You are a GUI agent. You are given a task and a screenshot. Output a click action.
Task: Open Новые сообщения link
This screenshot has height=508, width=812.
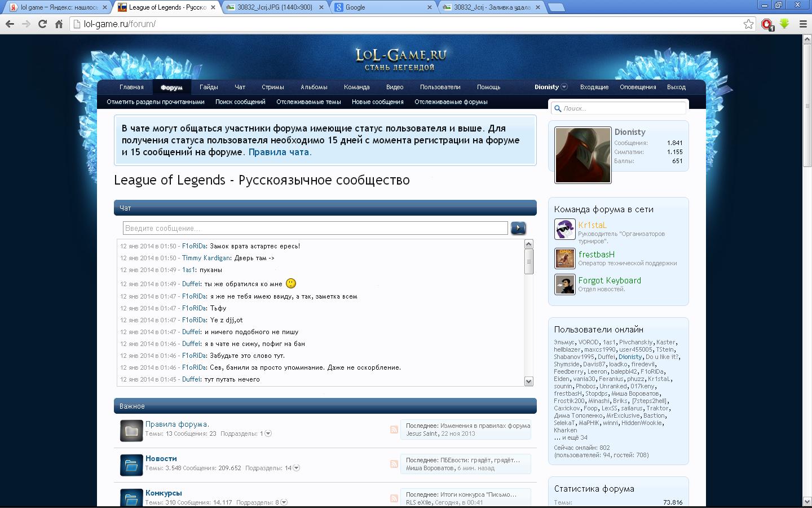pos(378,102)
